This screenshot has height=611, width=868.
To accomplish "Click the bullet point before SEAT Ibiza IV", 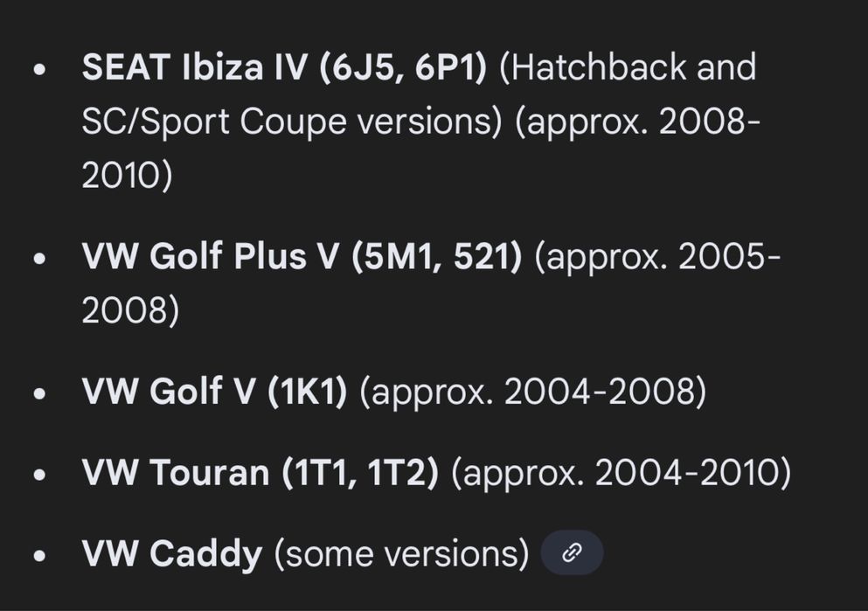I will [39, 70].
